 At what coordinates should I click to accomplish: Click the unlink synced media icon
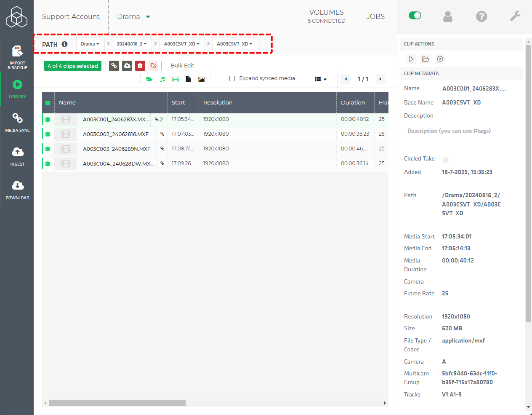153,66
